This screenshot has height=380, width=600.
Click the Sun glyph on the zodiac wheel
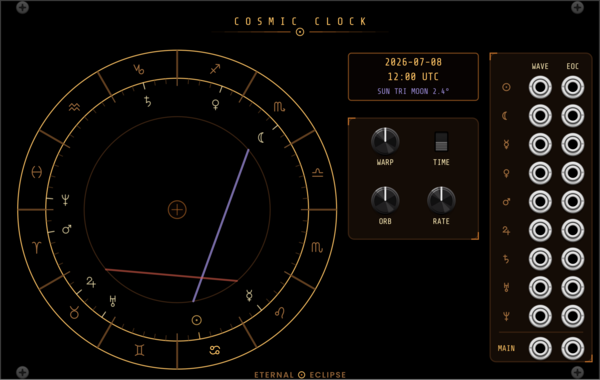(x=197, y=320)
